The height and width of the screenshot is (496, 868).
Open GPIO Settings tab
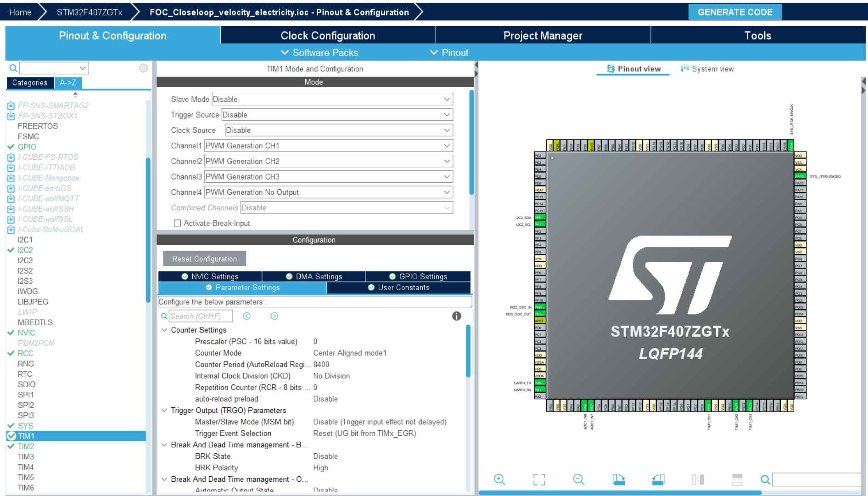tap(418, 276)
